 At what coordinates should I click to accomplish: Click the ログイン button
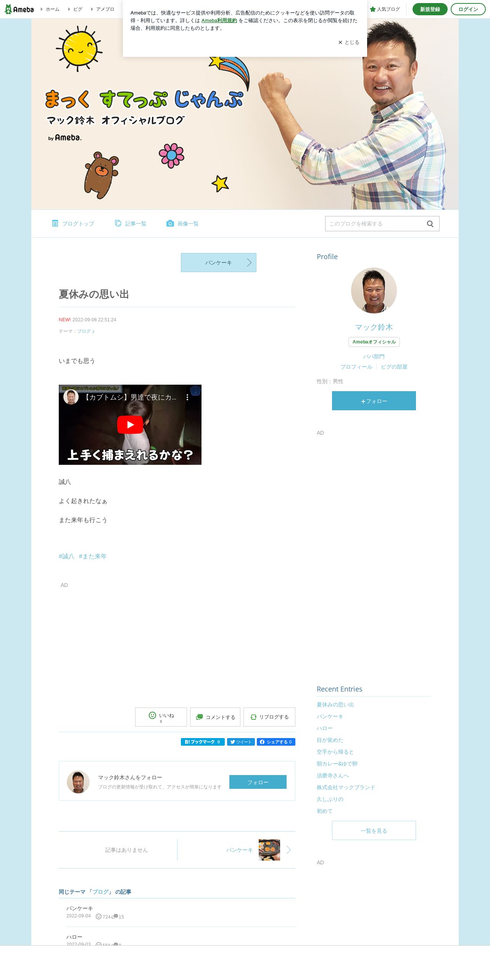(x=468, y=9)
